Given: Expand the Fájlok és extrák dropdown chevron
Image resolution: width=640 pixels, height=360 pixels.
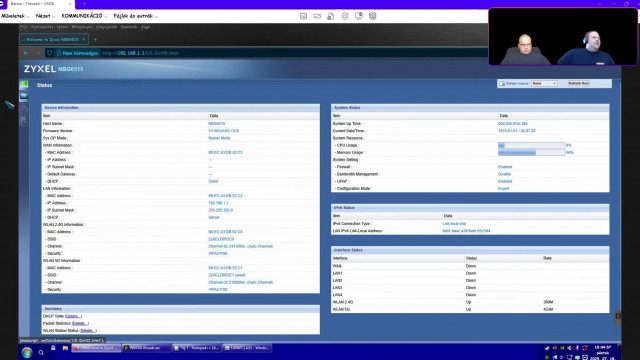Looking at the screenshot, I should (x=156, y=17).
